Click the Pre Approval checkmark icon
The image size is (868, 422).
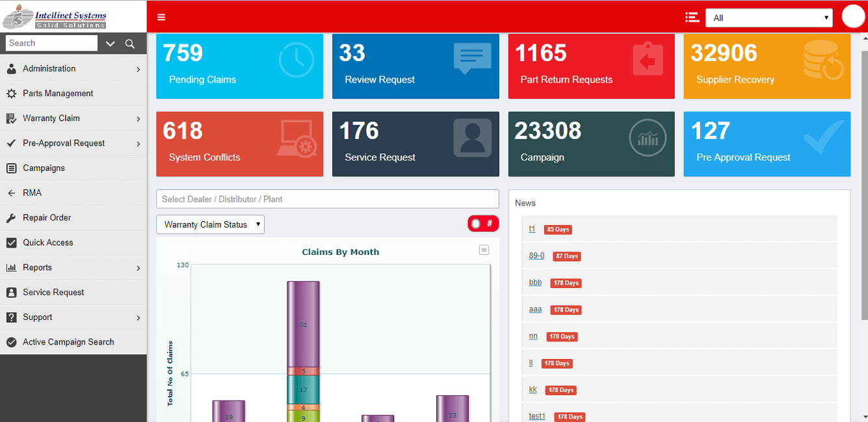(x=824, y=136)
